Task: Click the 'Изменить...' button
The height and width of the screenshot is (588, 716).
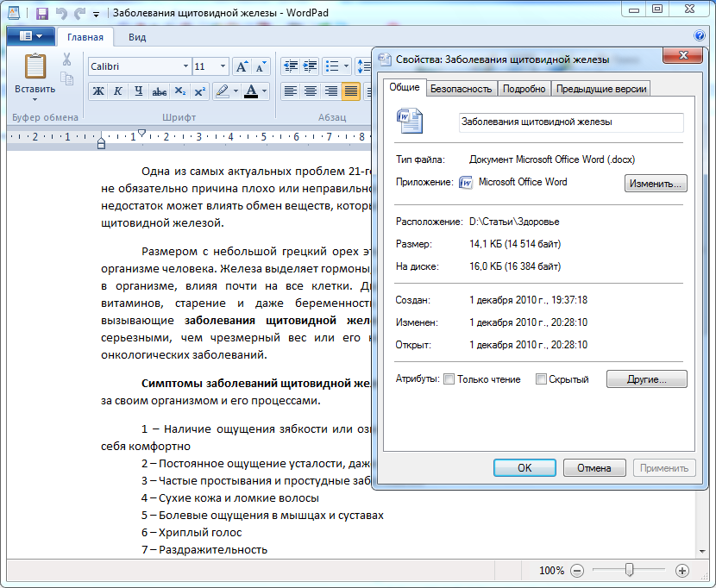Action: (x=656, y=183)
